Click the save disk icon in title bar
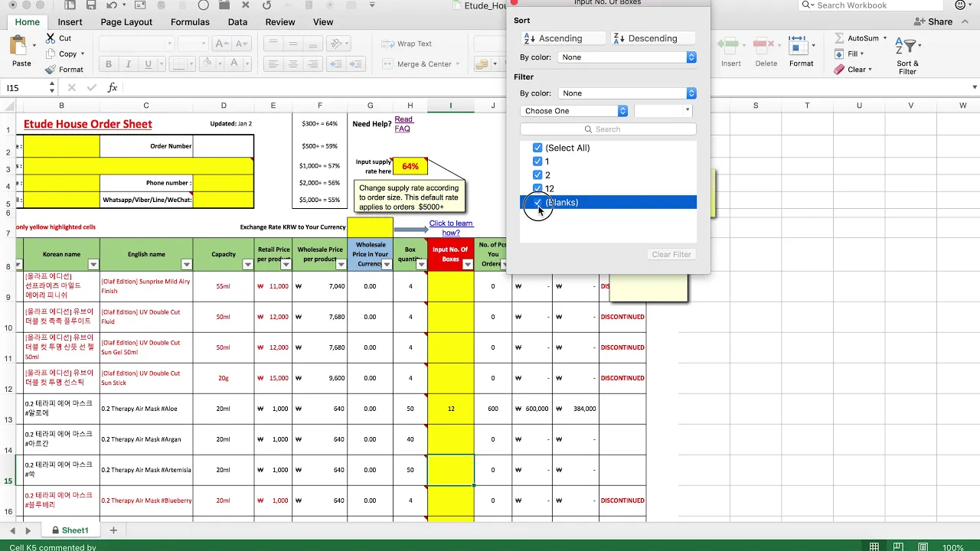This screenshot has width=980, height=551. point(90,5)
